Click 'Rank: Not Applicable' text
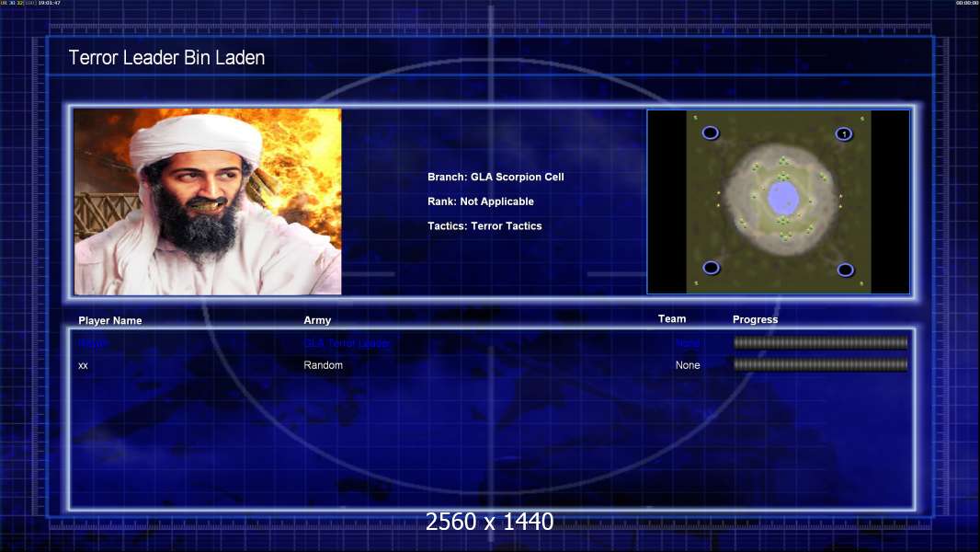 481,201
